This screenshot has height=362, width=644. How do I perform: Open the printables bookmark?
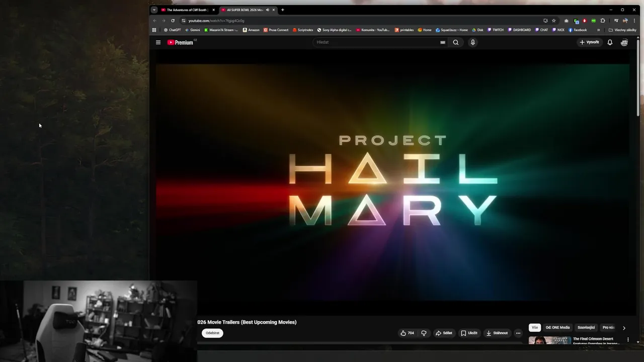pos(404,30)
